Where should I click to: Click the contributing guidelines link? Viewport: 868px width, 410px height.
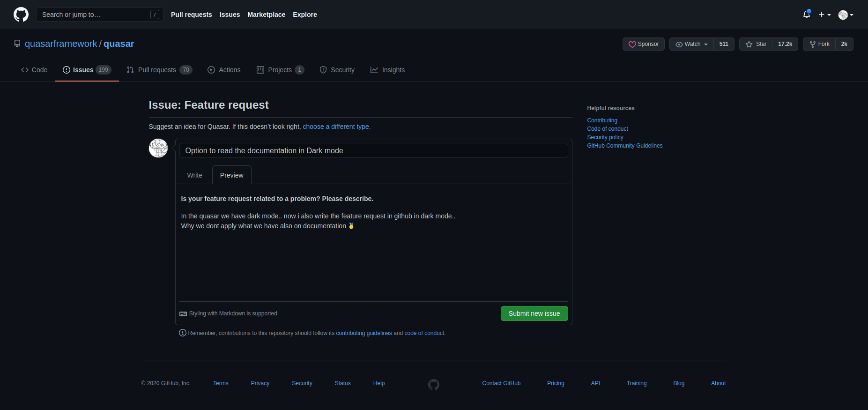pyautogui.click(x=364, y=333)
